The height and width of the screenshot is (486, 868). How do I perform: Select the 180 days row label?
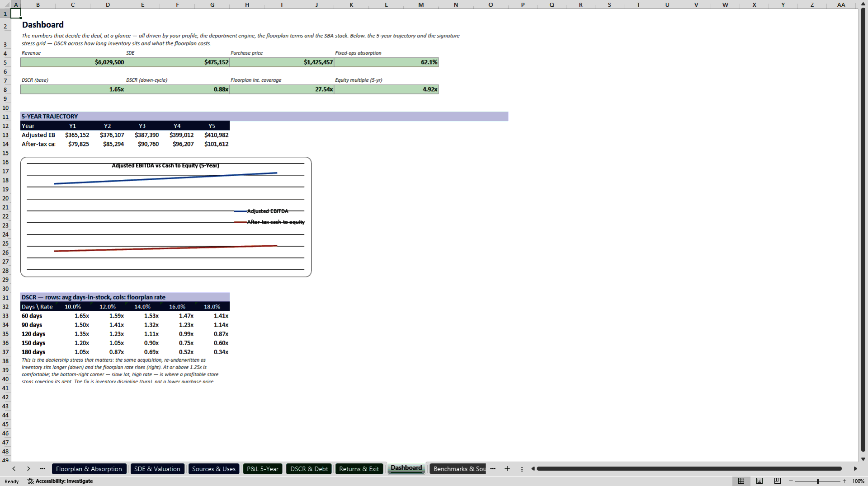[38, 352]
